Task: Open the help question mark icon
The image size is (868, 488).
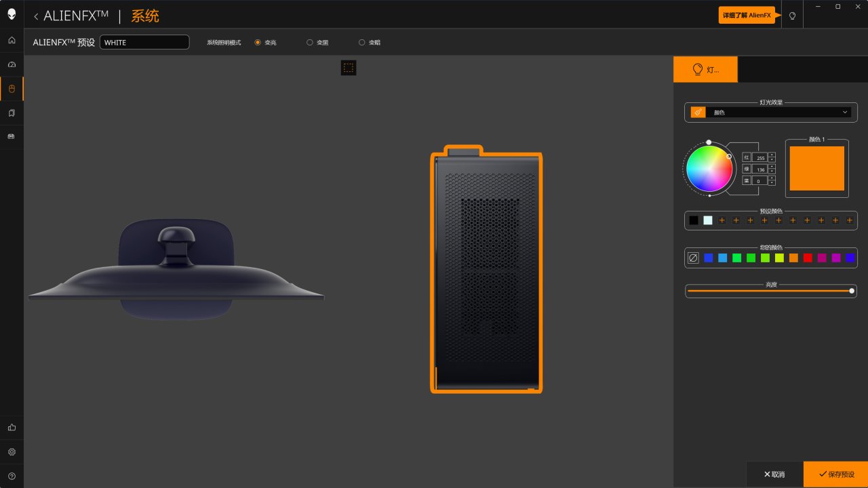Action: pyautogui.click(x=12, y=476)
